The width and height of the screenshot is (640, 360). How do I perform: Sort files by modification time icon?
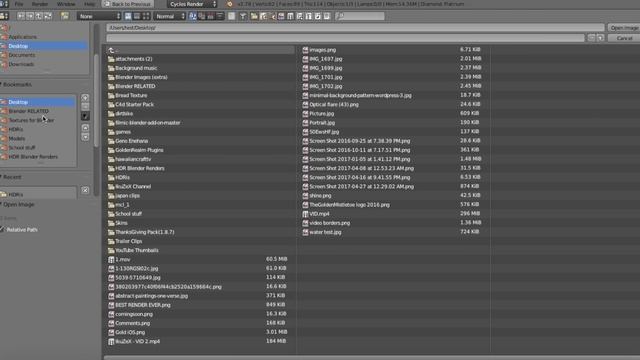[x=211, y=16]
